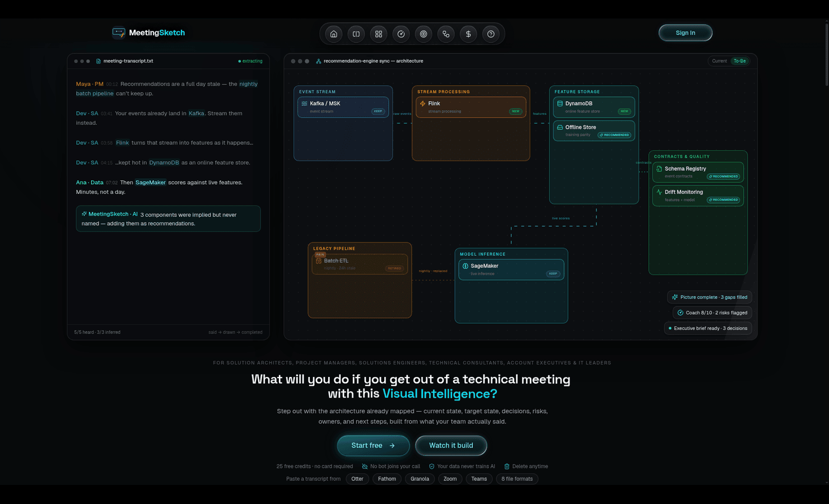
Task: Click the architecture diagram title icon
Action: click(x=319, y=61)
